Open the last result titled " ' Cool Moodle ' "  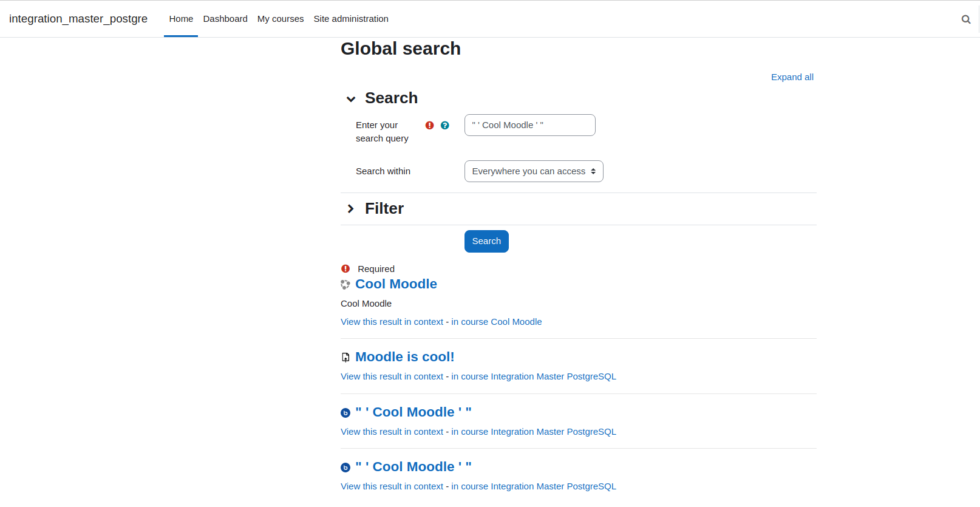(413, 467)
